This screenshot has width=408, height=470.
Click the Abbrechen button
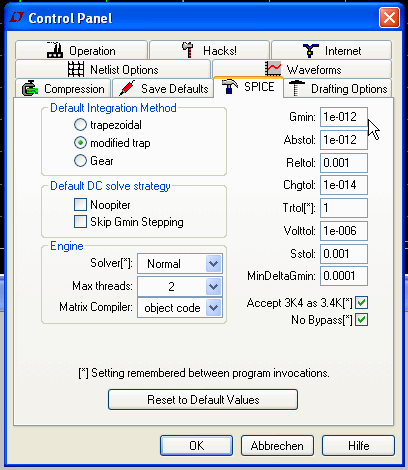[277, 445]
